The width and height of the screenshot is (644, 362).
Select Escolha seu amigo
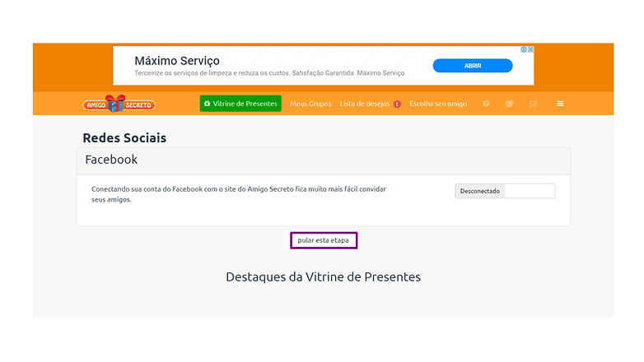pos(438,104)
